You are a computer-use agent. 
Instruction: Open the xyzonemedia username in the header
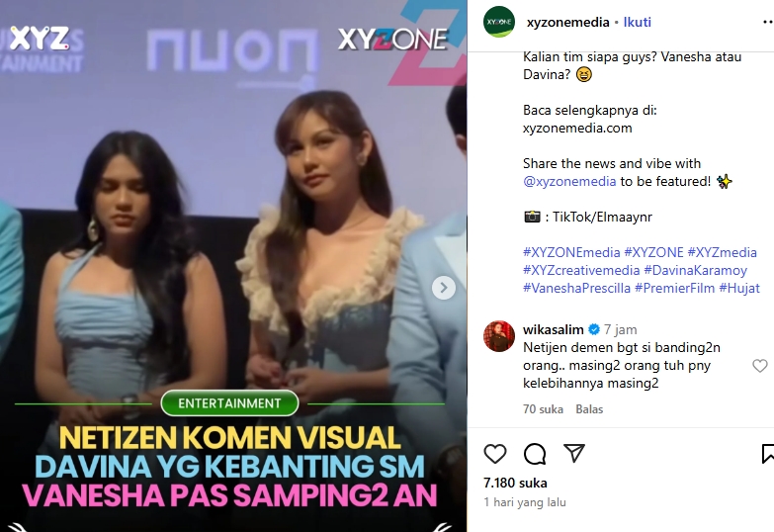(568, 22)
